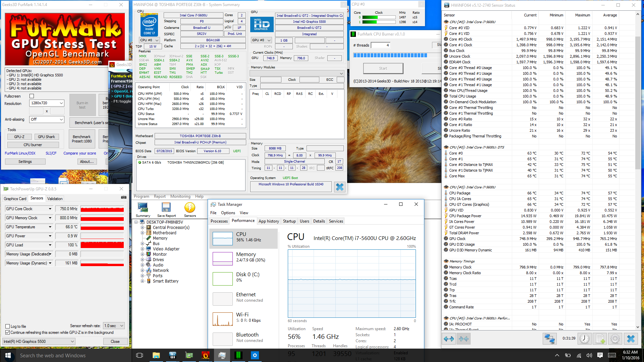Switch to the App history tab
This screenshot has width=644, height=362.
[268, 221]
